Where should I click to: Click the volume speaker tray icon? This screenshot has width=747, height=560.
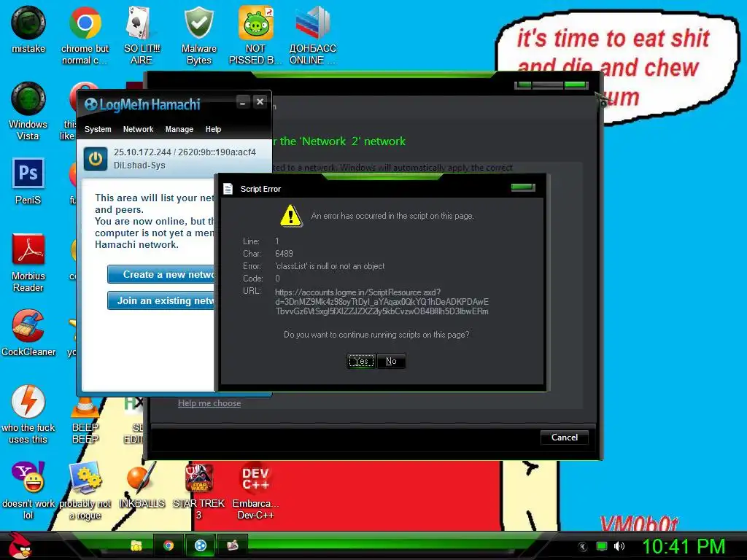click(619, 546)
